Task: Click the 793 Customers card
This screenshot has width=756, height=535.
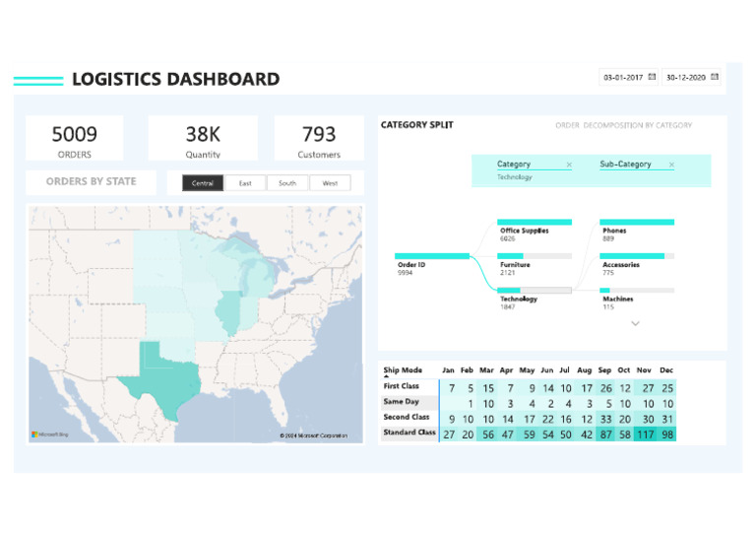Action: (x=319, y=138)
